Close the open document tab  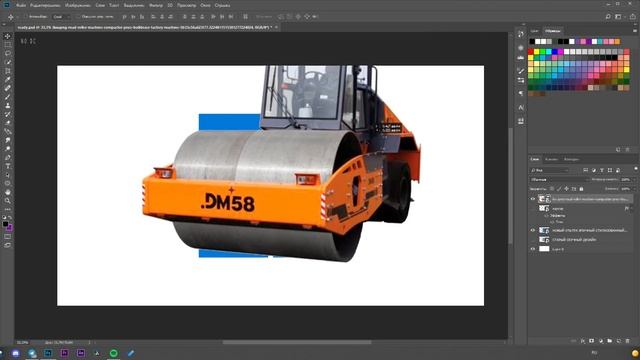(276, 27)
